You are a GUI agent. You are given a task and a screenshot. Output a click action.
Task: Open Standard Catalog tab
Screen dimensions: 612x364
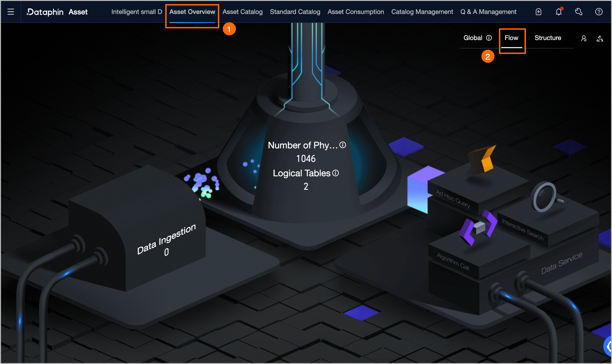point(295,12)
